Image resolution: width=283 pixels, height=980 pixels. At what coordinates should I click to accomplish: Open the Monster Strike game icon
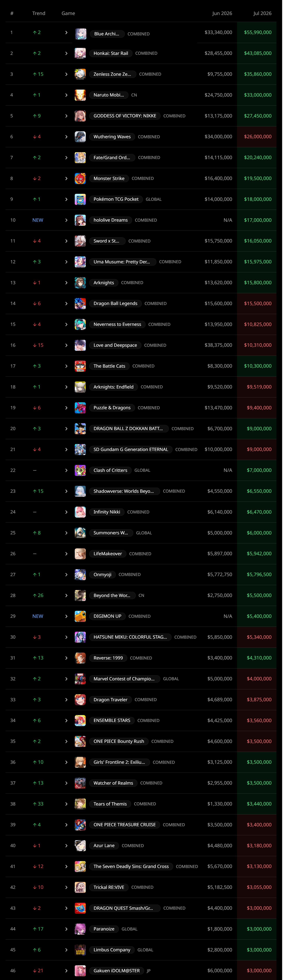(80, 178)
